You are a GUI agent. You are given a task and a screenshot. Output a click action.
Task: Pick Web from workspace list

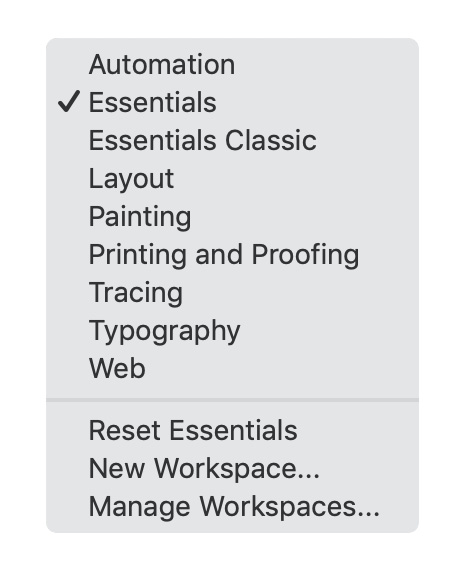point(232,368)
